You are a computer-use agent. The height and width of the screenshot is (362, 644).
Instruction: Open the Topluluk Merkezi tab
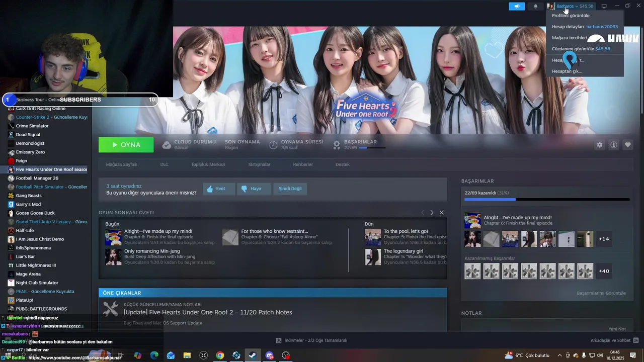(208, 164)
